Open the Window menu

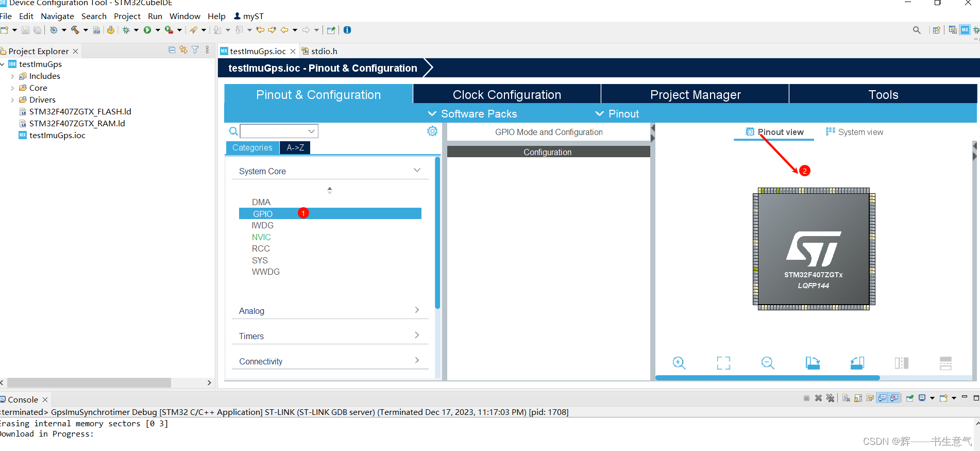pyautogui.click(x=184, y=16)
